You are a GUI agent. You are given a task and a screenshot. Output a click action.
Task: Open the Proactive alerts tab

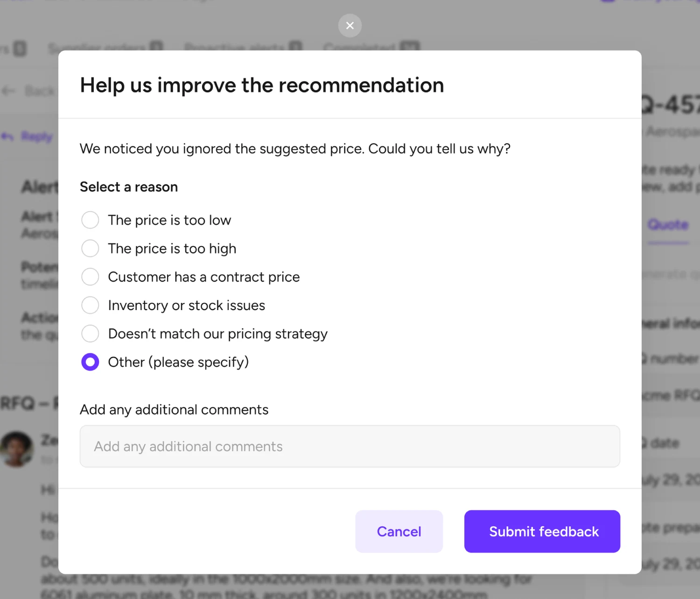tap(234, 47)
